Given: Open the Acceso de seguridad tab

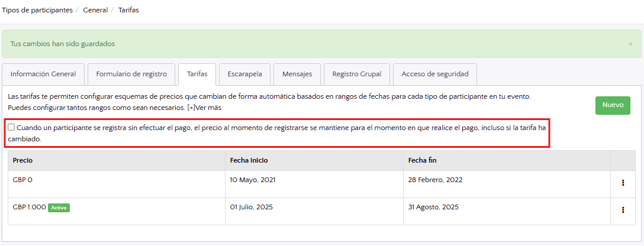Looking at the screenshot, I should pos(434,74).
